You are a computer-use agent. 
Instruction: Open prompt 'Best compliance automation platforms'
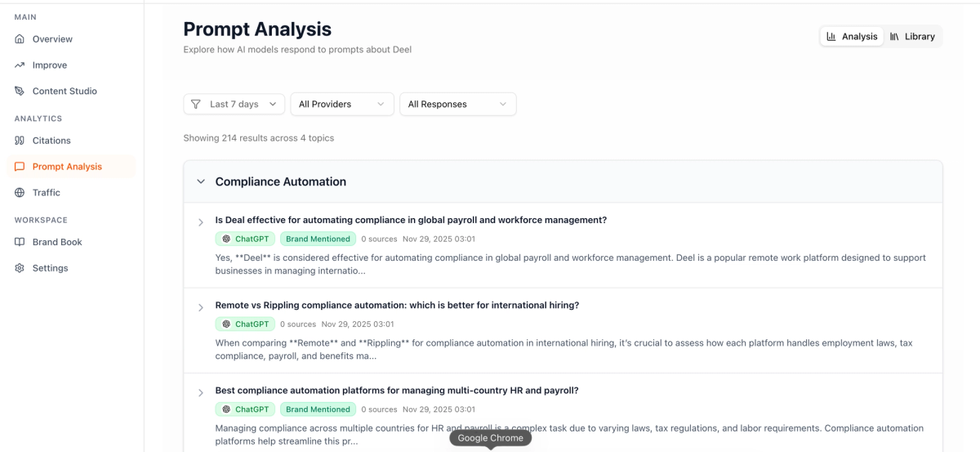pyautogui.click(x=397, y=390)
